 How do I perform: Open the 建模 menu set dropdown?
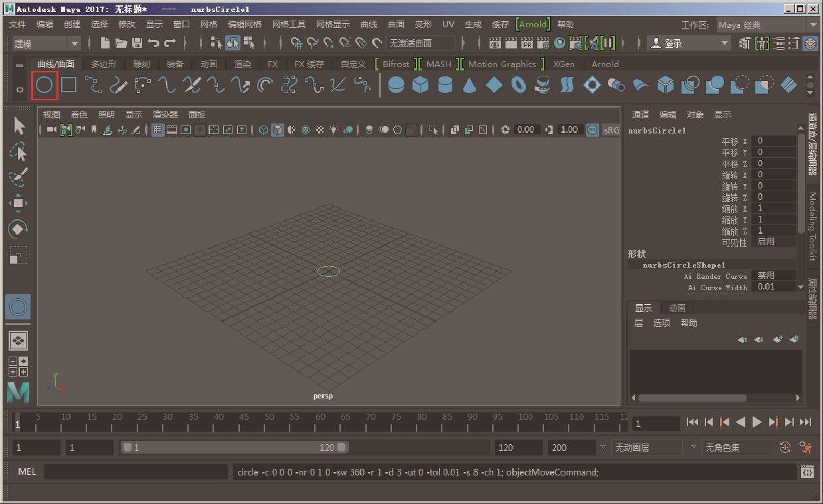click(x=46, y=43)
